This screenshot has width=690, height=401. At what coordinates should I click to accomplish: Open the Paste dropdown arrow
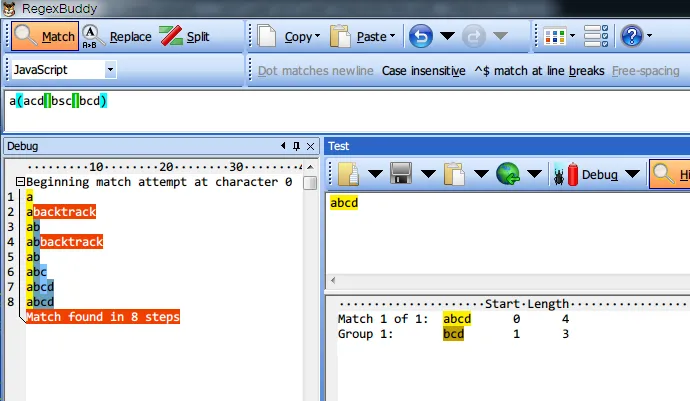click(x=393, y=36)
